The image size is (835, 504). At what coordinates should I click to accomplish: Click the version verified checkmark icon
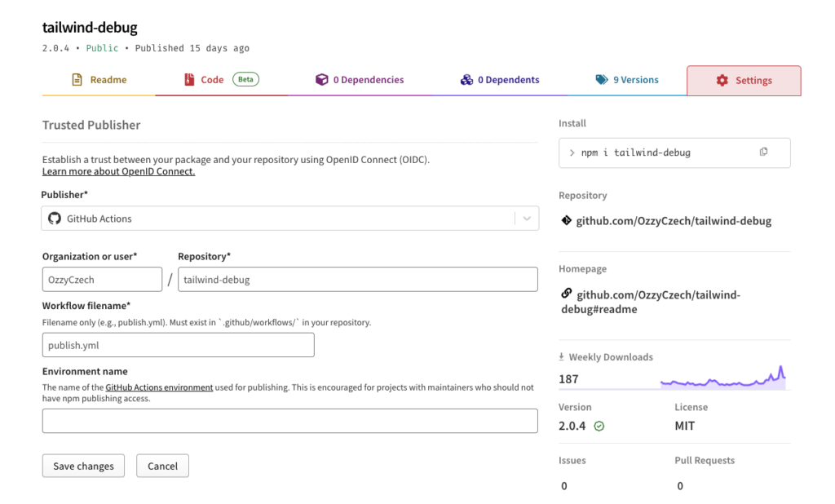pos(599,426)
